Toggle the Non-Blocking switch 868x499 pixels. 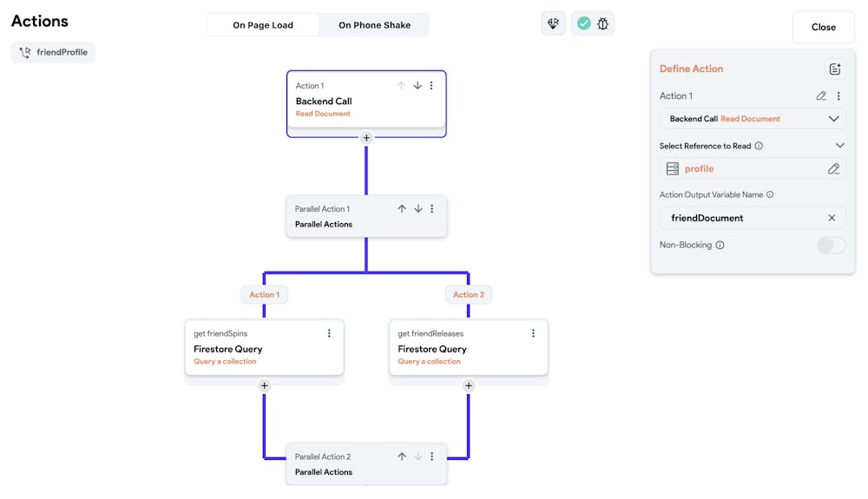click(831, 246)
